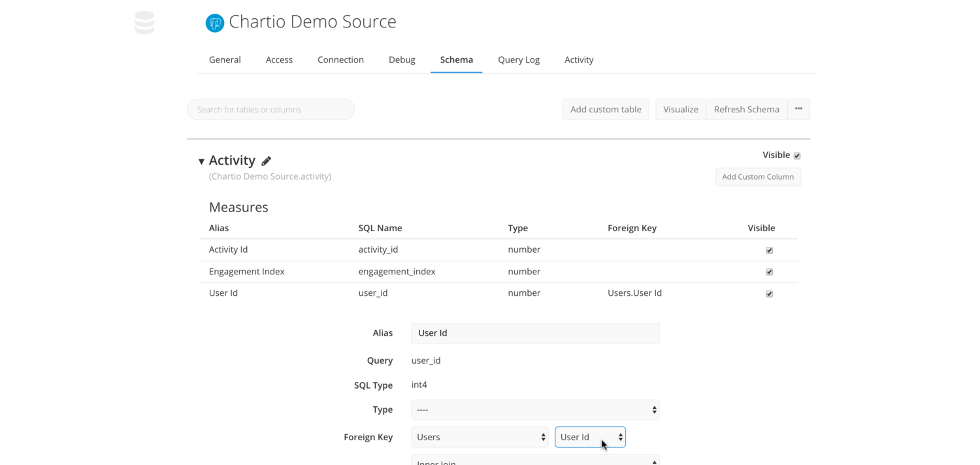Switch to the Access tab
Viewport: 980px width, 465px height.
(279, 59)
